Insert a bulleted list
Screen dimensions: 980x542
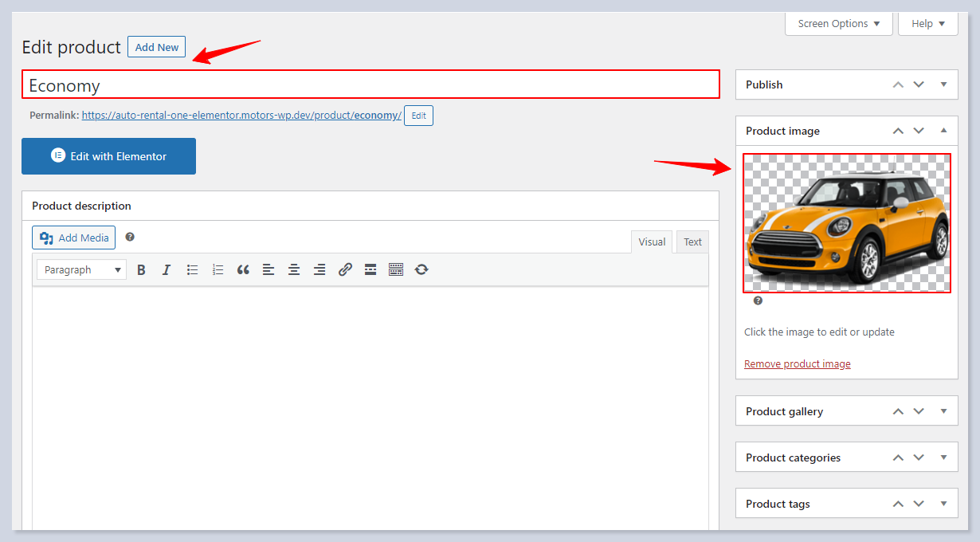[x=192, y=270]
